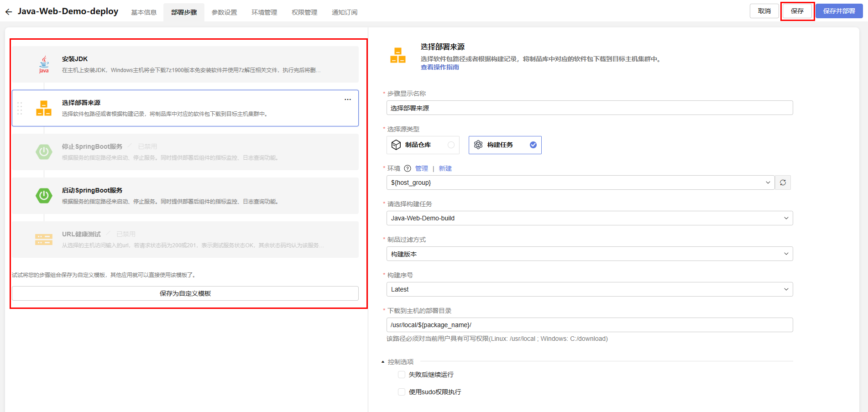Open the 环境管理 tab
The image size is (868, 412).
[x=264, y=12]
